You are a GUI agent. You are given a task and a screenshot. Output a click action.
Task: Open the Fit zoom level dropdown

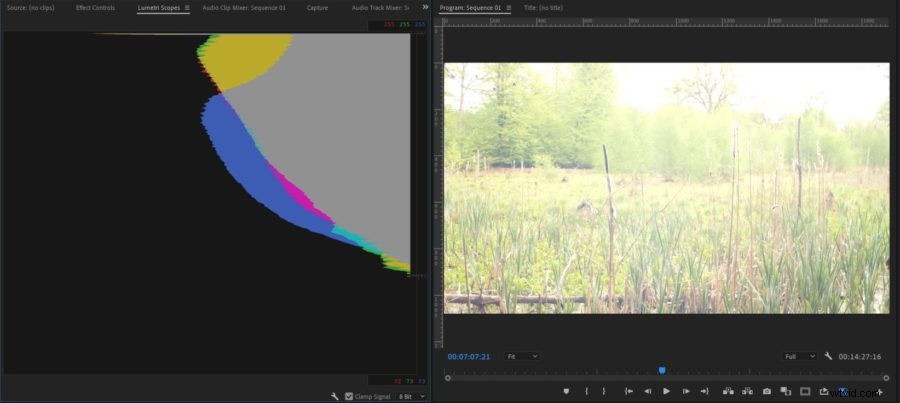point(522,356)
